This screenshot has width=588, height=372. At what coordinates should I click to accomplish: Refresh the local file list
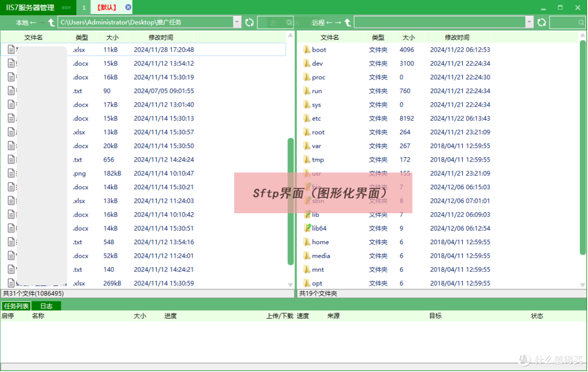(x=250, y=22)
